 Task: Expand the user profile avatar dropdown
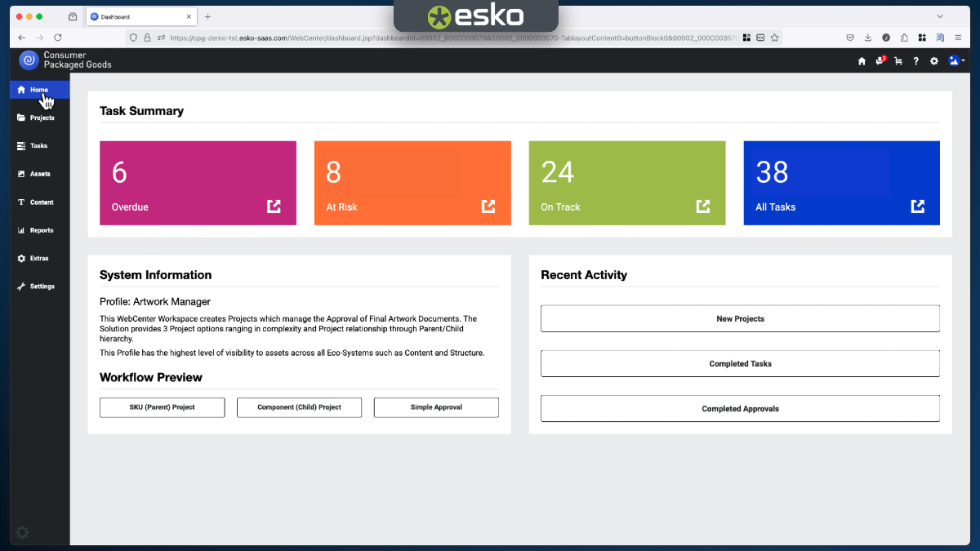(955, 60)
